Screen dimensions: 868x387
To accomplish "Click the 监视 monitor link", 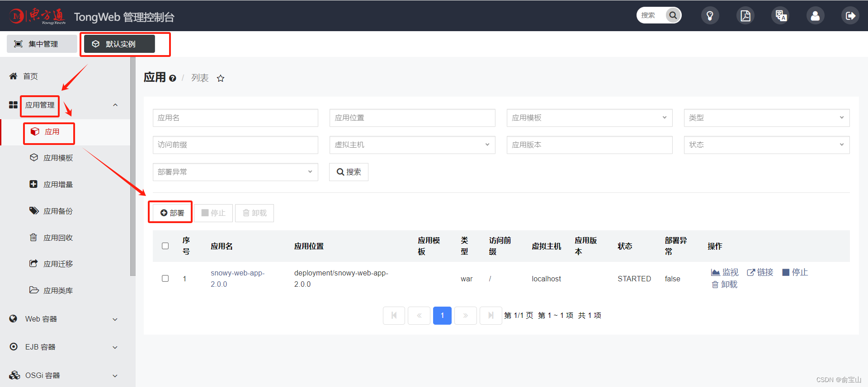I will (725, 272).
